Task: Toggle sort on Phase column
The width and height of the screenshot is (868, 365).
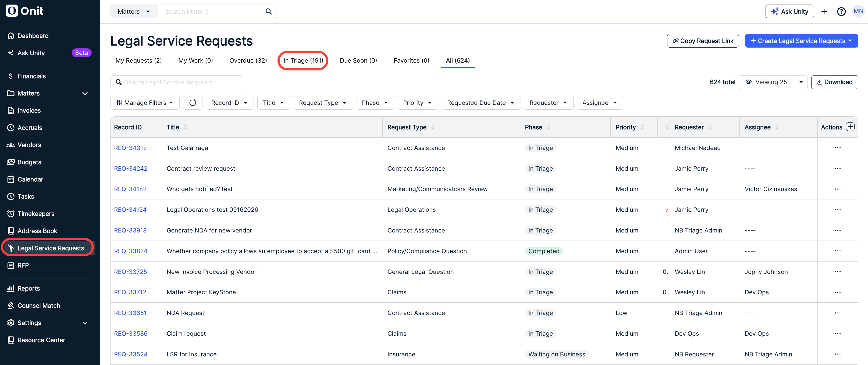Action: coord(549,127)
